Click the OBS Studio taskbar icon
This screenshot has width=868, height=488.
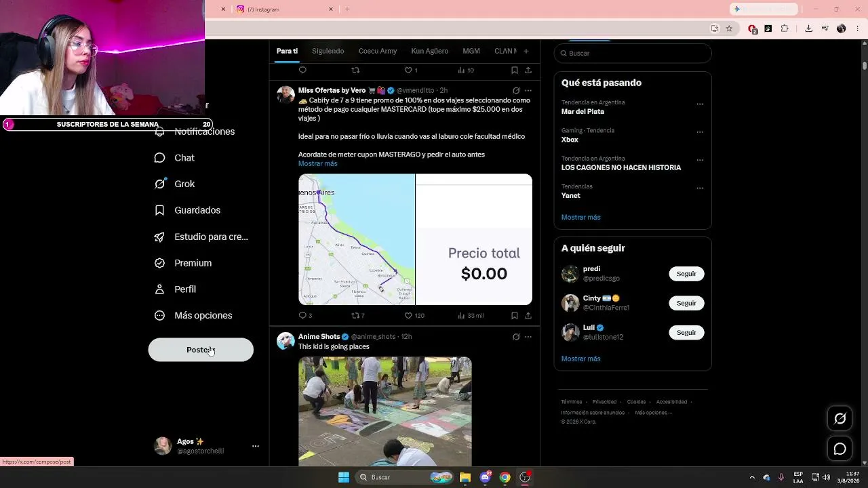[x=525, y=477]
